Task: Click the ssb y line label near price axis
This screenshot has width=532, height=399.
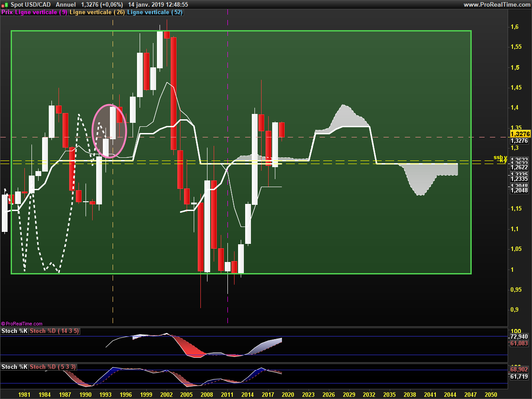Action: pos(500,157)
